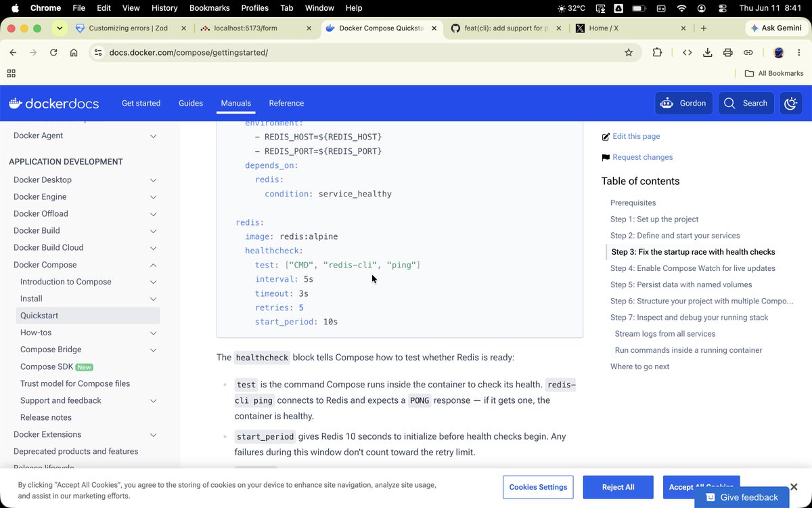Expand Docker Build chevron
The width and height of the screenshot is (812, 508).
click(153, 231)
